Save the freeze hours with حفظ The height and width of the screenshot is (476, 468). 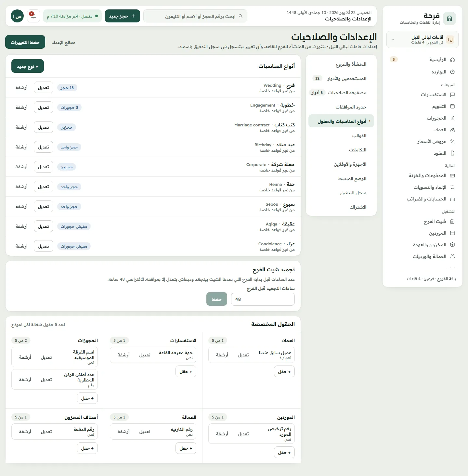pos(217,299)
